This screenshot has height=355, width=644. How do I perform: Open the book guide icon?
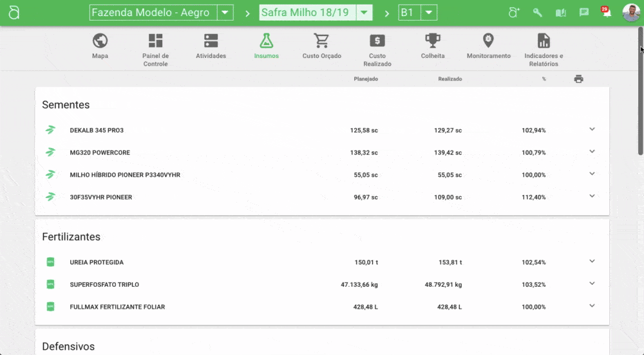(560, 13)
